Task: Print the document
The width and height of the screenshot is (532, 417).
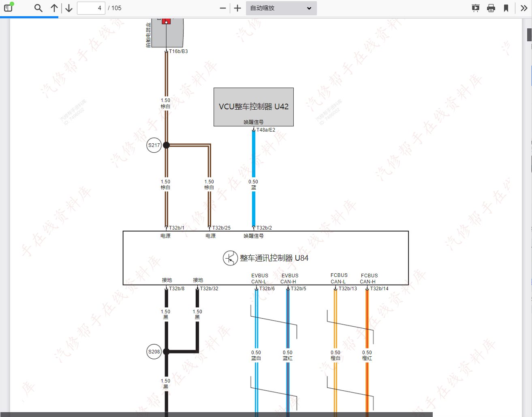Action: click(491, 8)
